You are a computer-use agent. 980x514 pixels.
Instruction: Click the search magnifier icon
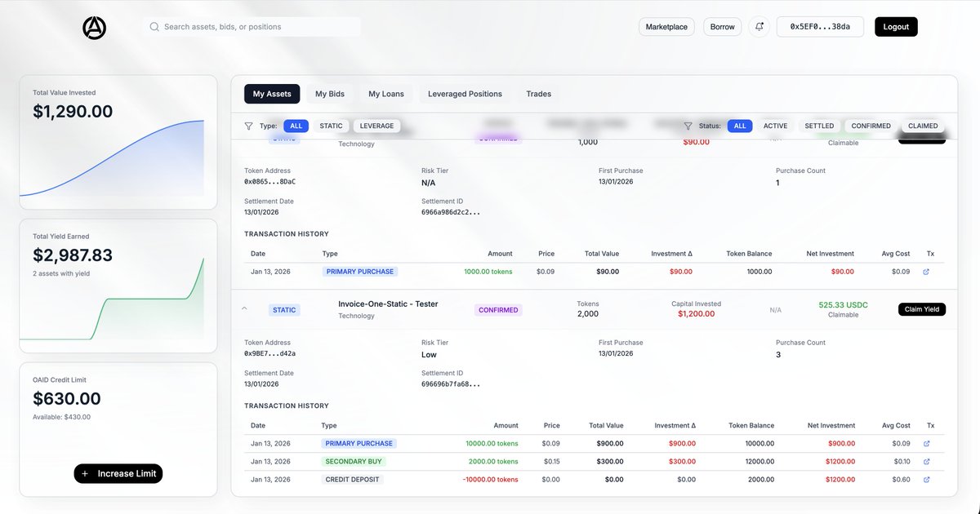tap(154, 26)
